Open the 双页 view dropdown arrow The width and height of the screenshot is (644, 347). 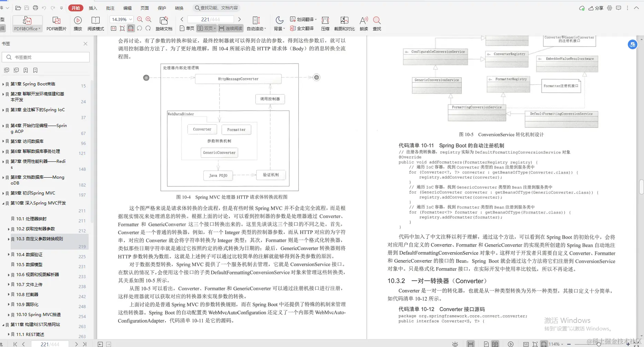pyautogui.click(x=214, y=28)
